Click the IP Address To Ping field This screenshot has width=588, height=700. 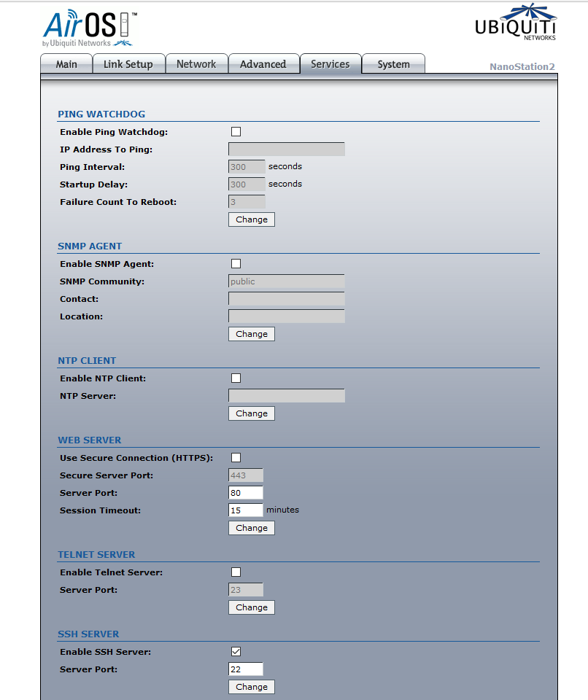point(287,149)
